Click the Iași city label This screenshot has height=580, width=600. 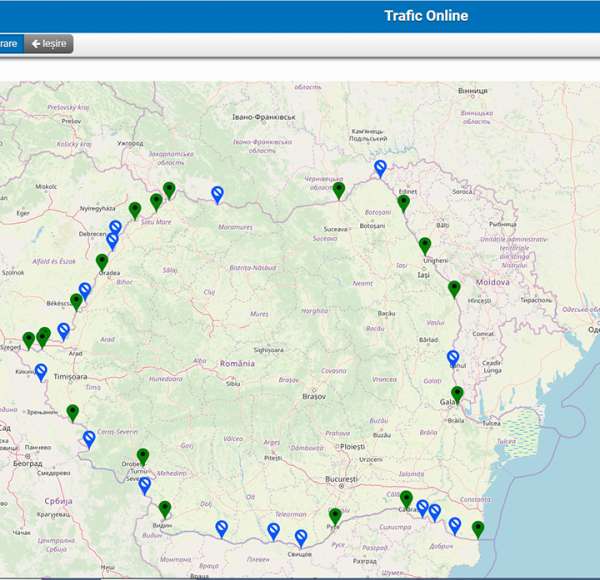[x=424, y=275]
